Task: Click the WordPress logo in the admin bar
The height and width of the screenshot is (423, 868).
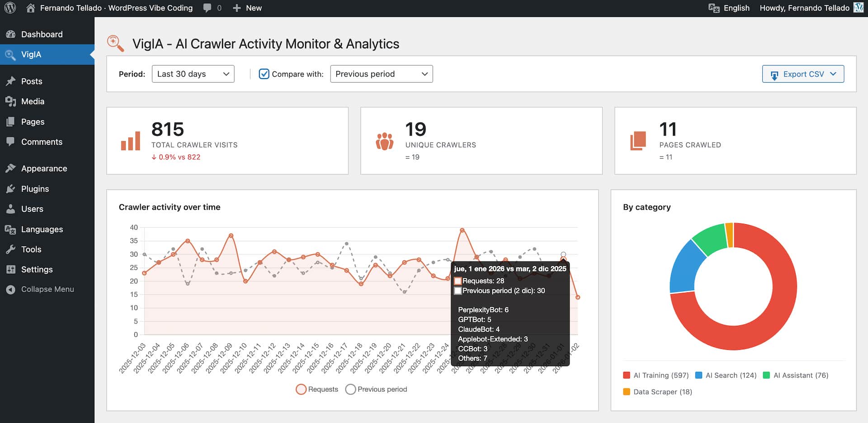Action: tap(9, 8)
